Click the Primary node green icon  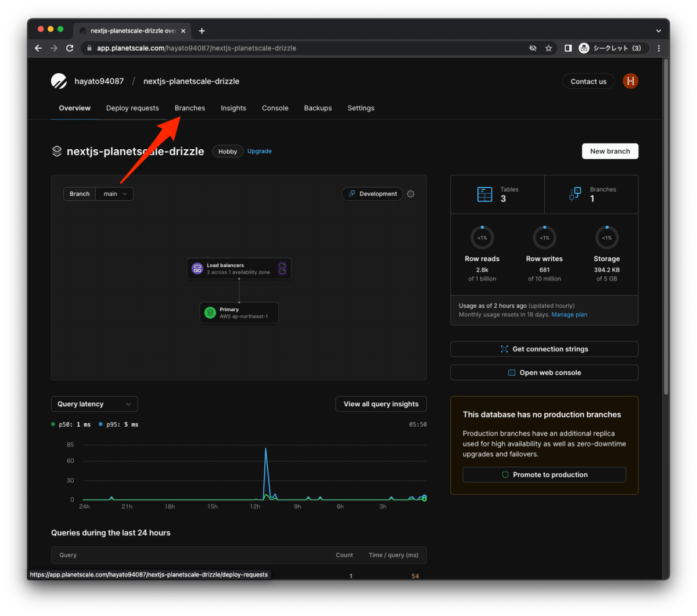210,312
